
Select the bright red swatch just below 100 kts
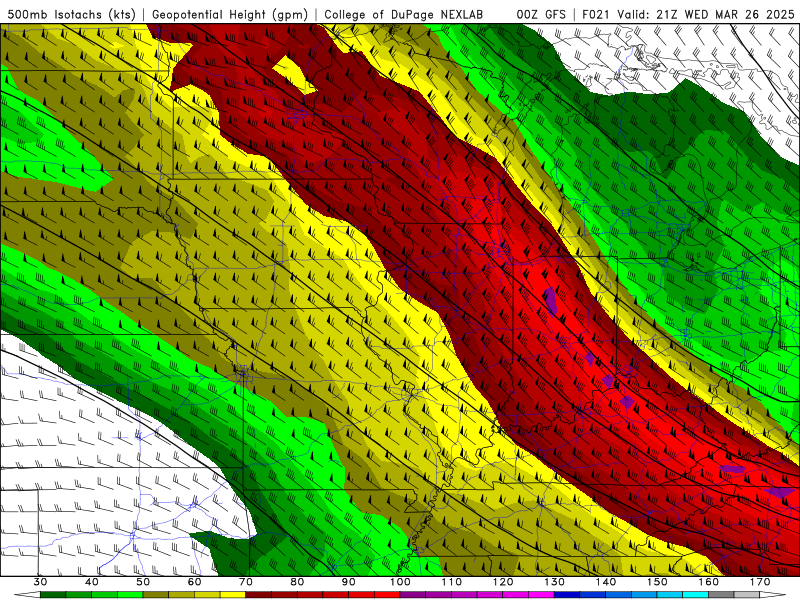click(x=387, y=595)
